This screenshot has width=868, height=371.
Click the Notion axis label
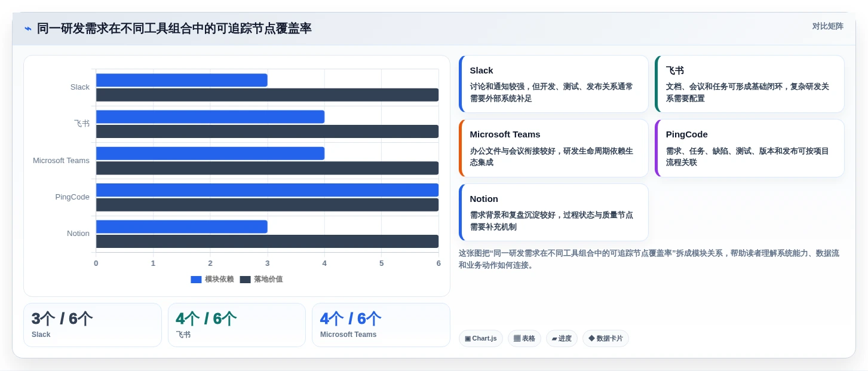click(x=78, y=234)
